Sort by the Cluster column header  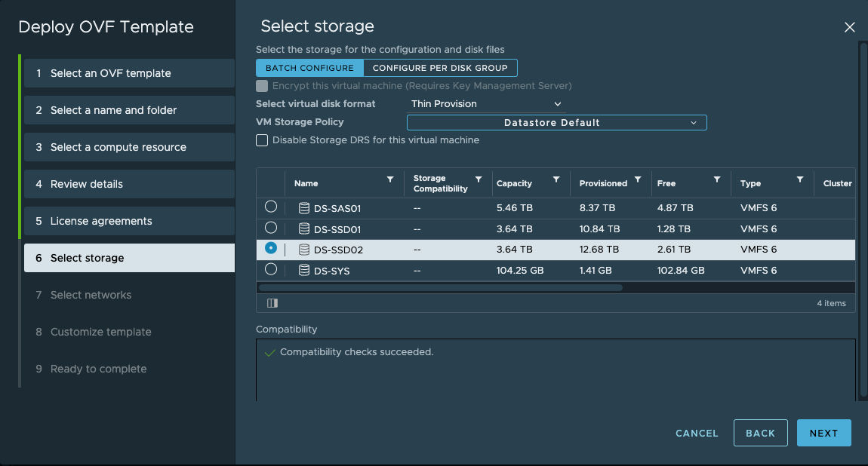838,183
